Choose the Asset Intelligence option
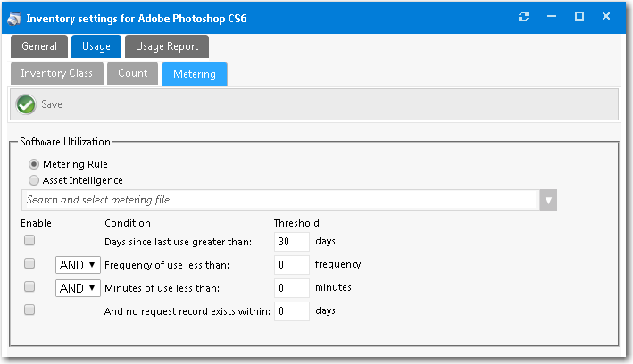The height and width of the screenshot is (364, 633). tap(34, 180)
